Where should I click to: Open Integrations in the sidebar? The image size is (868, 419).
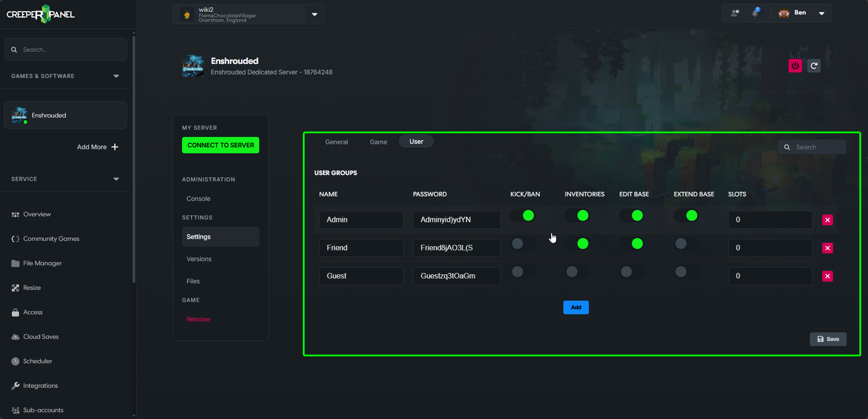[35, 385]
